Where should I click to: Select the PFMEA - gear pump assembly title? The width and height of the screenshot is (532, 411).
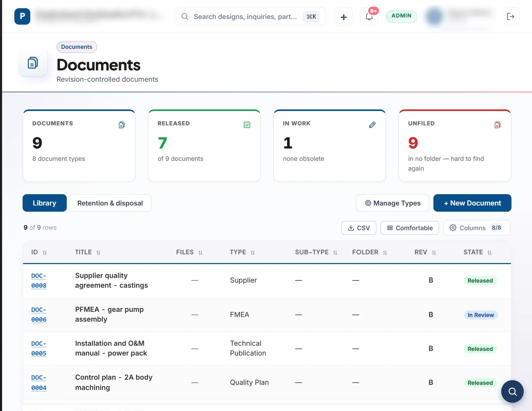pos(109,314)
